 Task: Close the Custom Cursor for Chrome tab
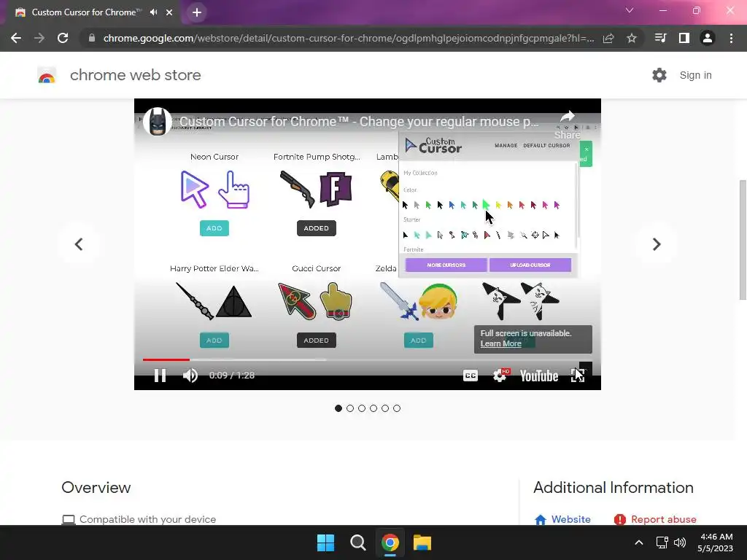point(169,12)
